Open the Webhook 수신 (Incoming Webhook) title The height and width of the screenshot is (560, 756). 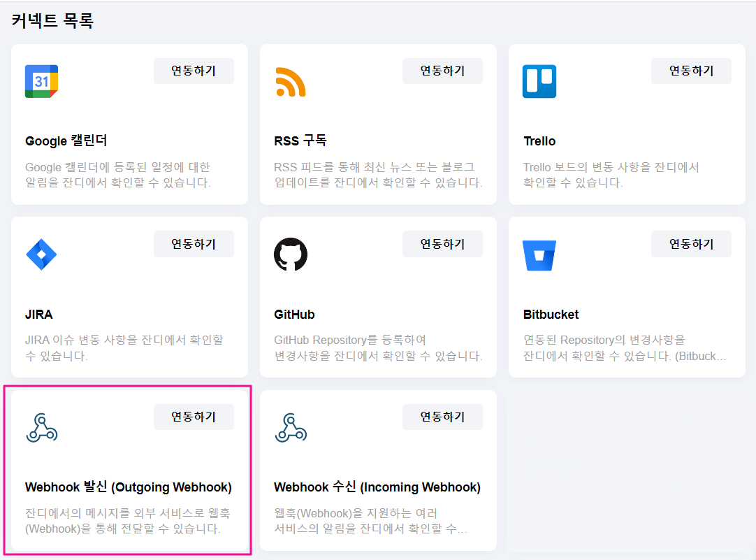(x=377, y=487)
